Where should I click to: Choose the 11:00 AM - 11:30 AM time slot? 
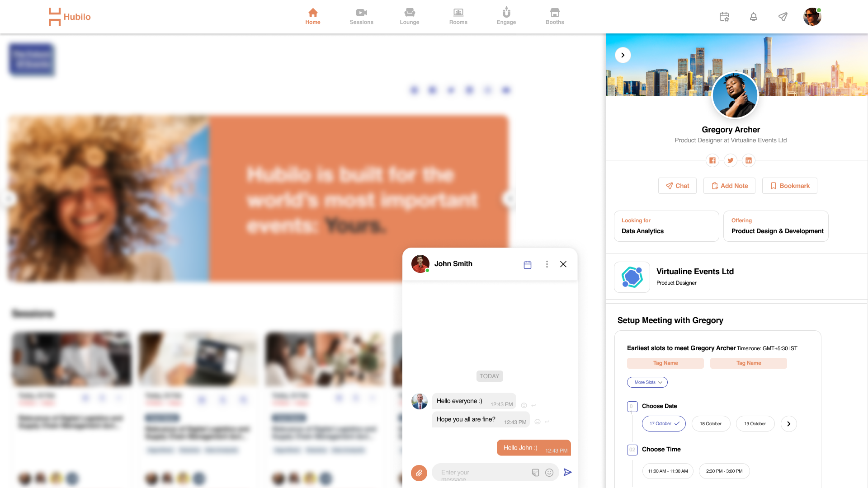pyautogui.click(x=668, y=471)
